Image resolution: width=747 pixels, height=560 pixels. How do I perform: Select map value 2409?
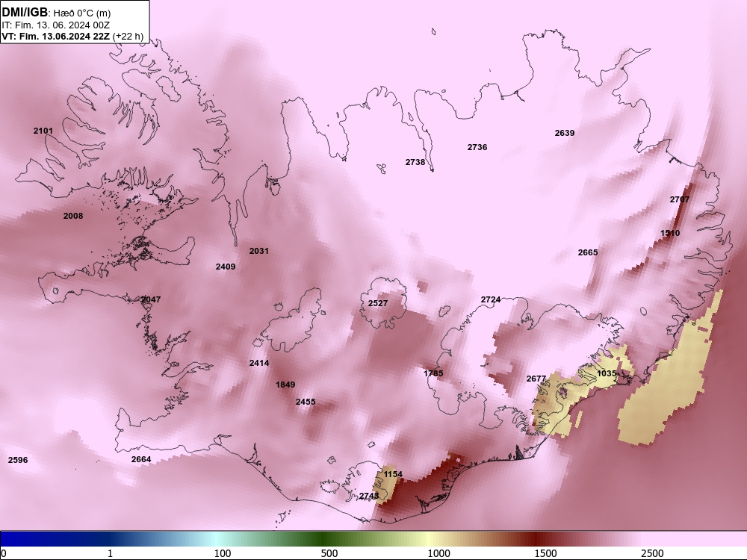tap(226, 267)
